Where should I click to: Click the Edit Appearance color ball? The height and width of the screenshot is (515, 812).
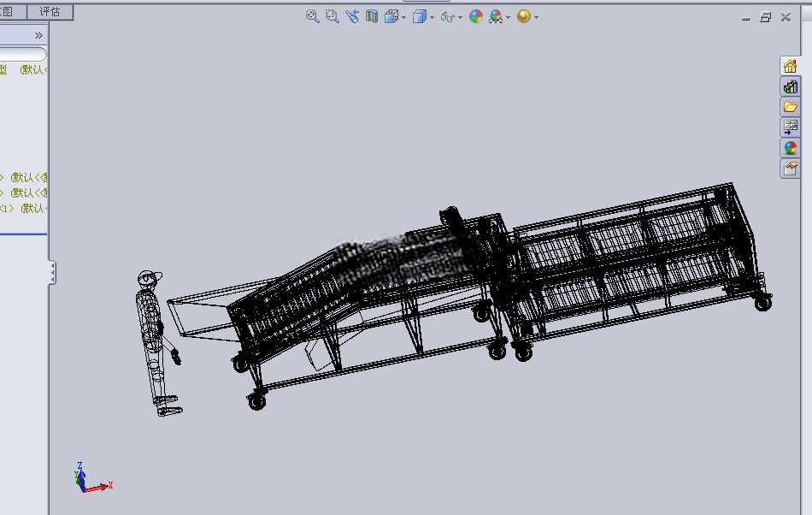click(x=476, y=16)
